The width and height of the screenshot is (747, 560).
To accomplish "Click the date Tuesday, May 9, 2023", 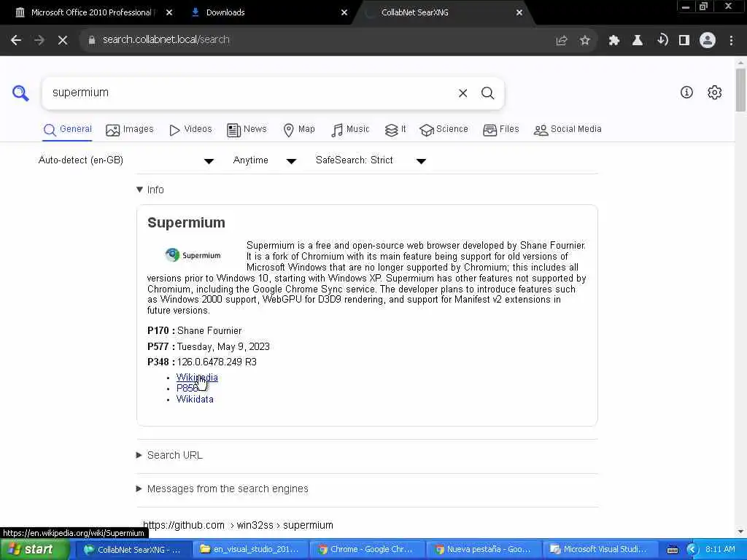I will 223,346.
